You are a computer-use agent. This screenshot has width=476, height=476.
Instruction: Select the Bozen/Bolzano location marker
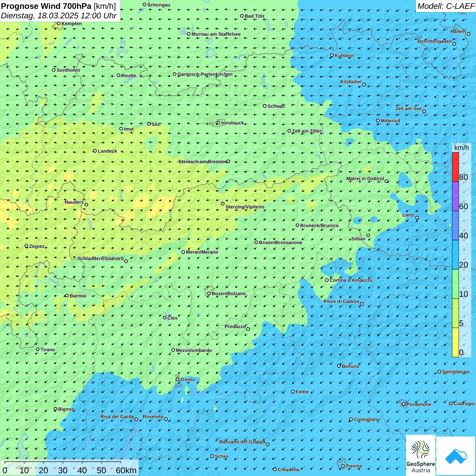(x=209, y=293)
